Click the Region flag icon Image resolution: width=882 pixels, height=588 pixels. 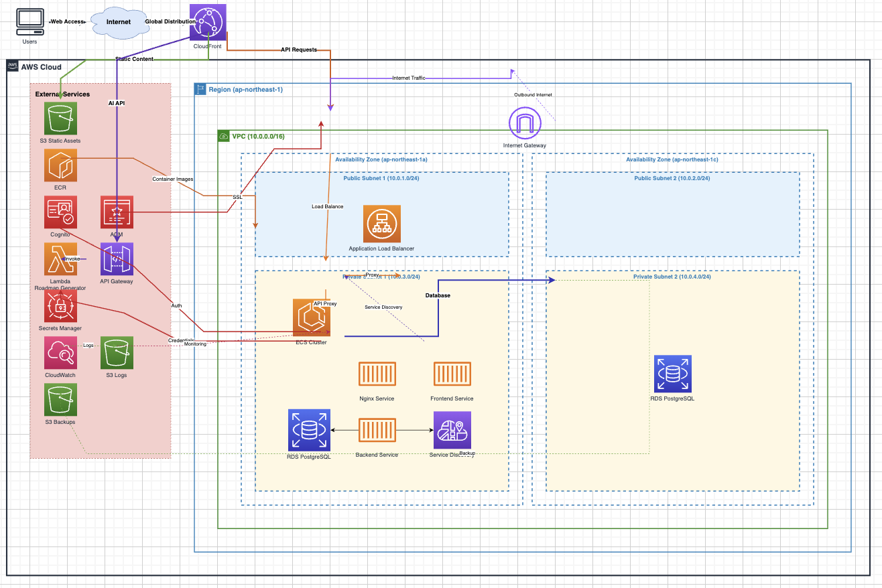pos(200,89)
